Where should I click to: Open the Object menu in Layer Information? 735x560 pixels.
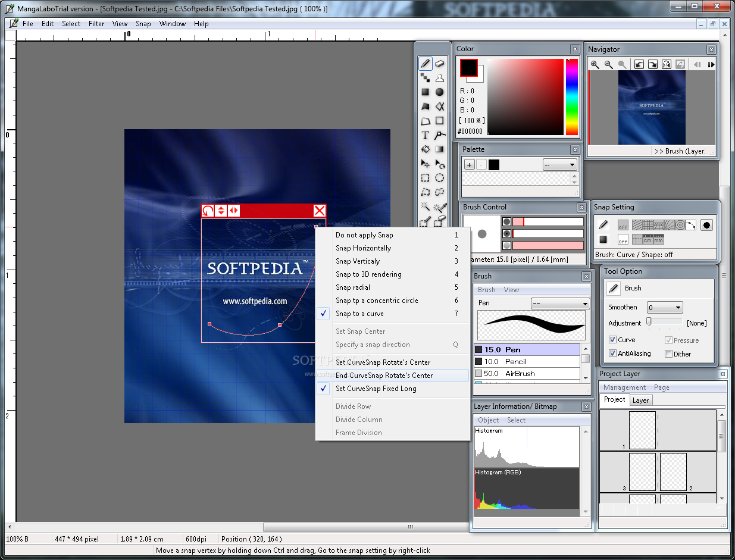click(x=489, y=420)
